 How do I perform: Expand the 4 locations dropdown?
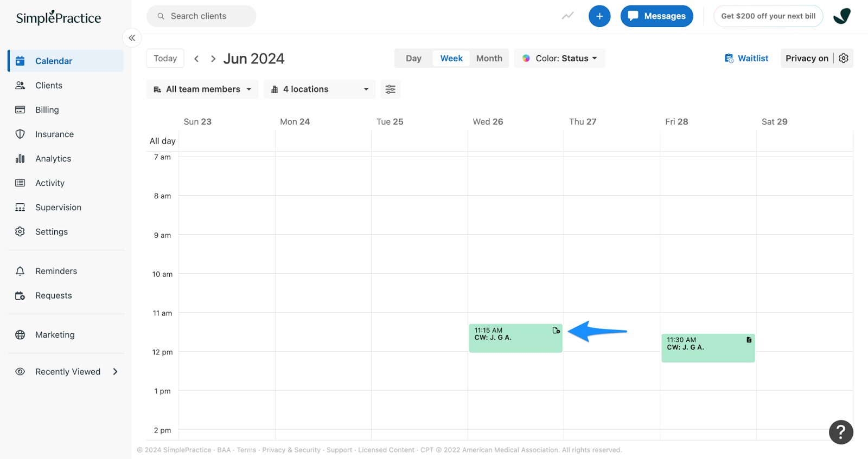(320, 89)
